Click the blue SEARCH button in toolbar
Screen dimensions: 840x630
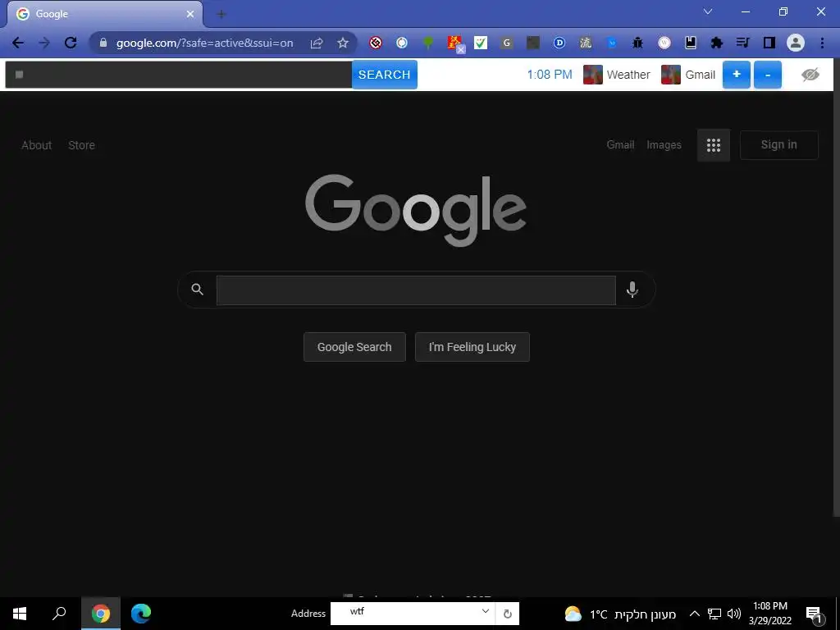point(384,75)
